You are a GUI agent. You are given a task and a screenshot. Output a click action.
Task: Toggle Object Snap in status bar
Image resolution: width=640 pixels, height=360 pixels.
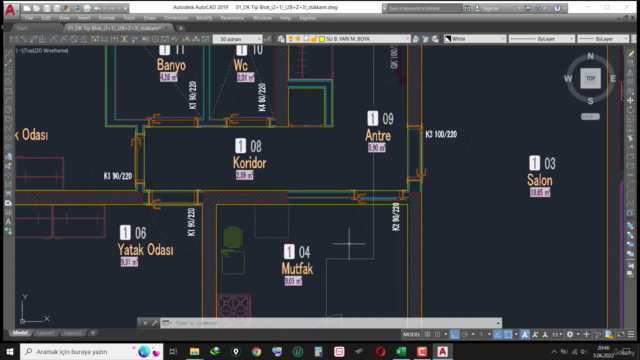point(508,334)
